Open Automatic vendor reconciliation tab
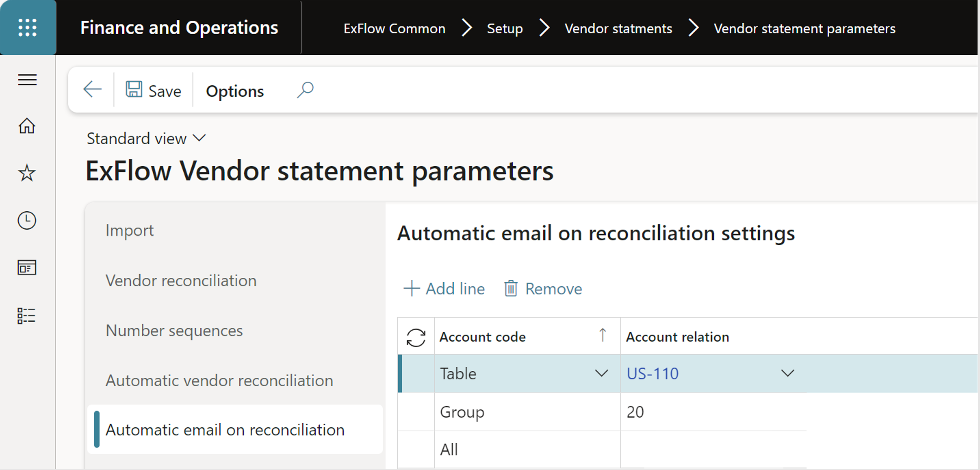980x470 pixels. 220,380
